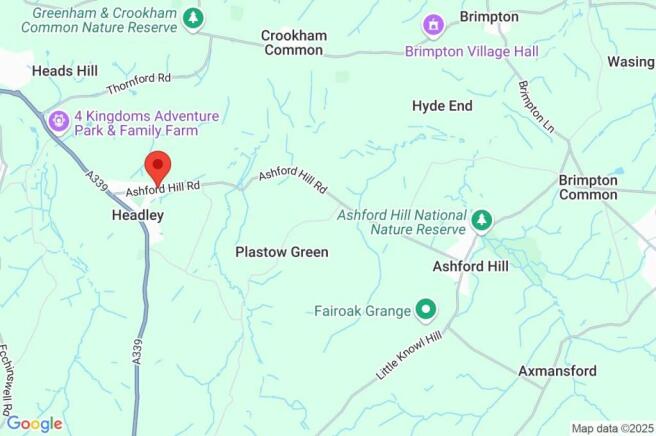Click the 4 Kingdoms Adventure Park label
The width and height of the screenshot is (656, 436).
click(146, 123)
